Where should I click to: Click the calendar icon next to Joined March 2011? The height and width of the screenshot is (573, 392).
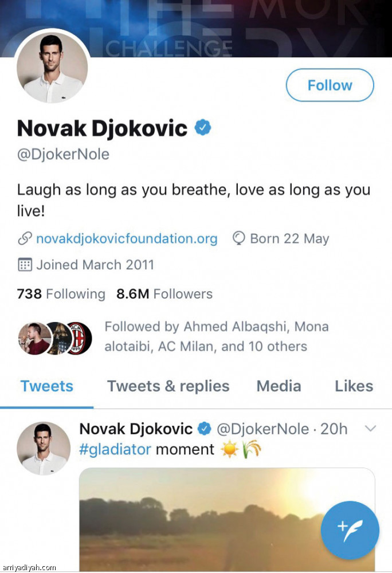(x=24, y=265)
